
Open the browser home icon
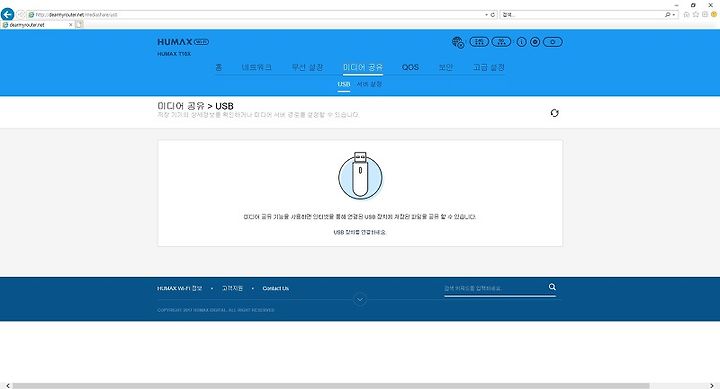click(686, 15)
